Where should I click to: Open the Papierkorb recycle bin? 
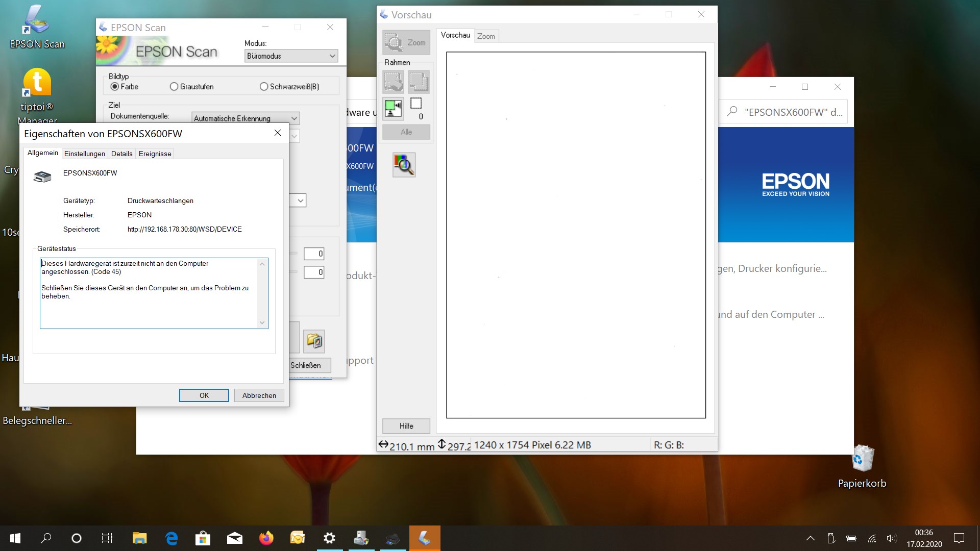862,466
